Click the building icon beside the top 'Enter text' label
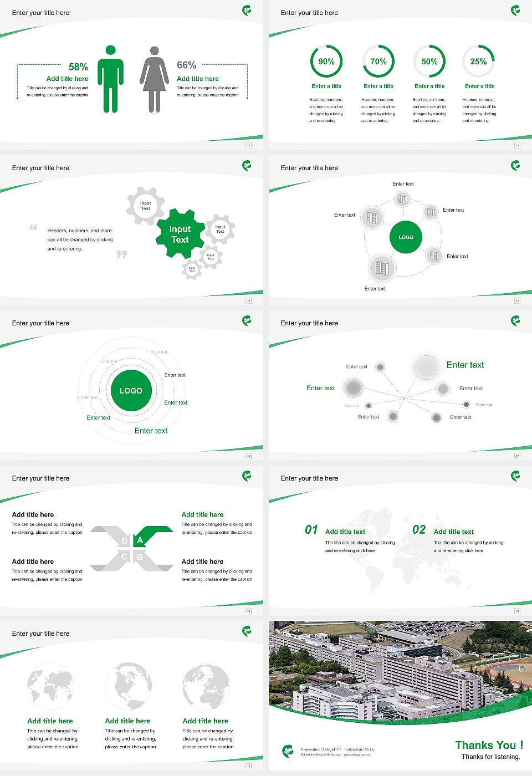 pyautogui.click(x=402, y=200)
